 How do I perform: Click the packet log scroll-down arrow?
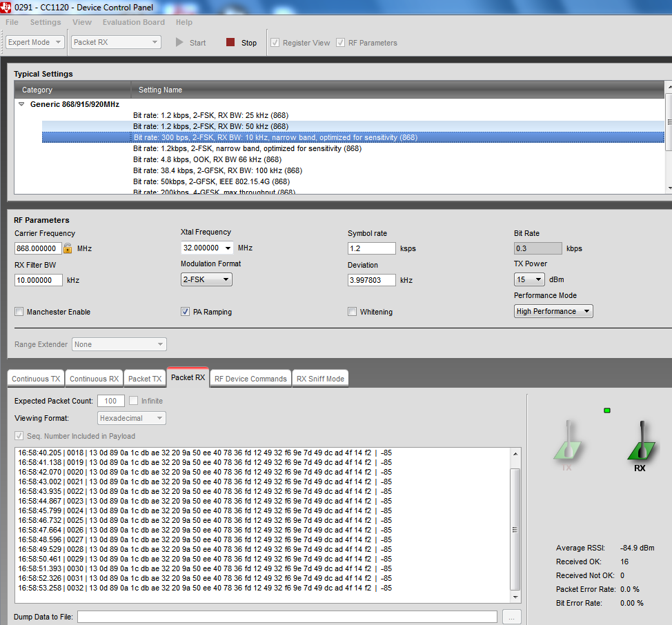515,597
